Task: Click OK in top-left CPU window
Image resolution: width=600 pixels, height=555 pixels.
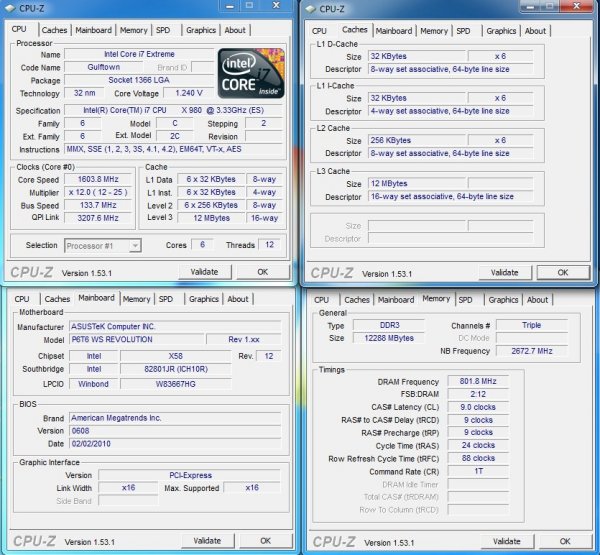Action: pyautogui.click(x=263, y=272)
